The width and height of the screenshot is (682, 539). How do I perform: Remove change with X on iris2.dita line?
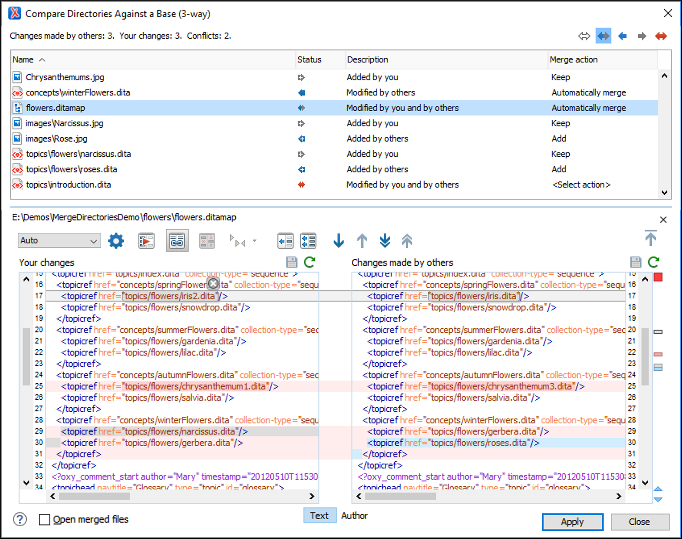tap(212, 286)
